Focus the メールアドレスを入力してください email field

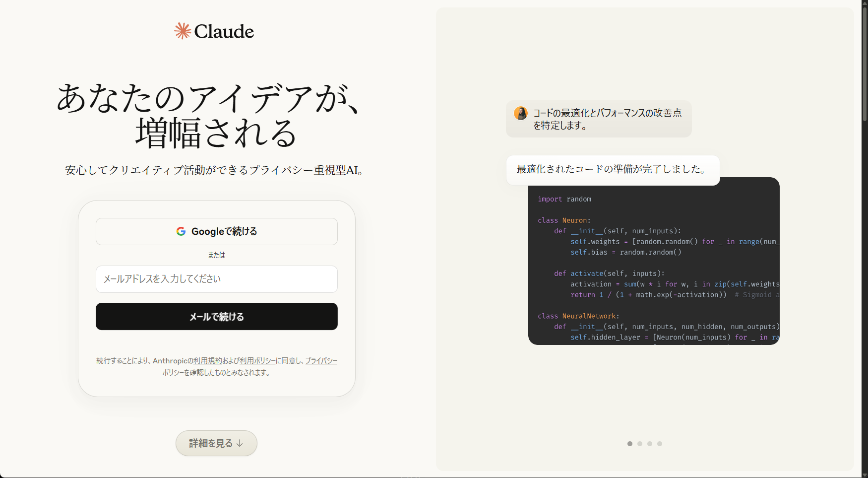(217, 279)
